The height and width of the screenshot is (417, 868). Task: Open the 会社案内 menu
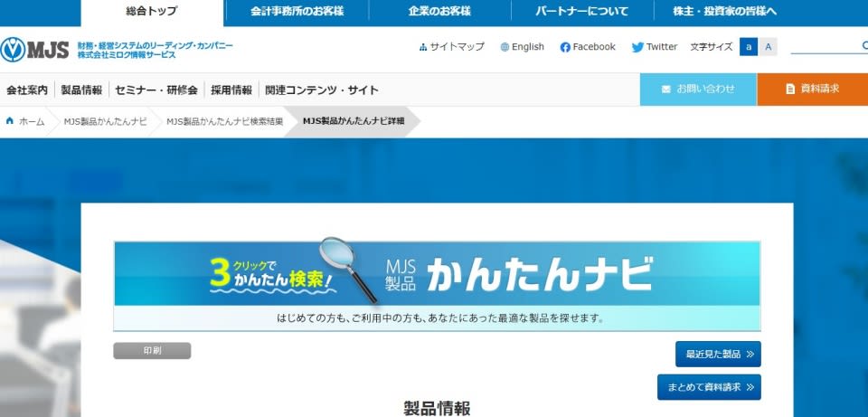(27, 90)
